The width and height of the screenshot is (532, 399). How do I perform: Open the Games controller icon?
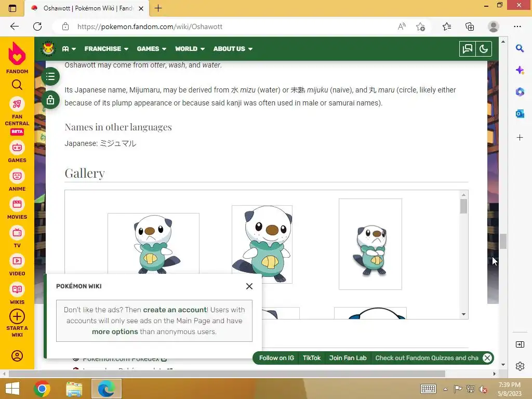pyautogui.click(x=17, y=148)
